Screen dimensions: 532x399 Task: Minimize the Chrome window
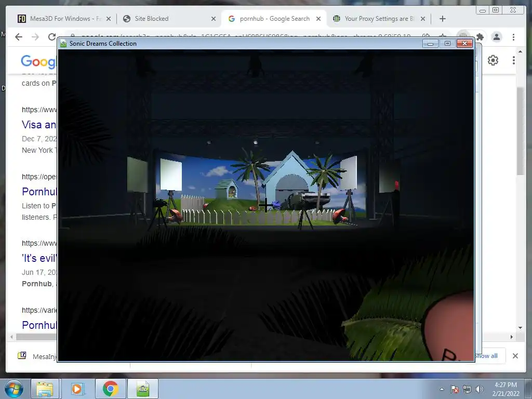click(483, 10)
